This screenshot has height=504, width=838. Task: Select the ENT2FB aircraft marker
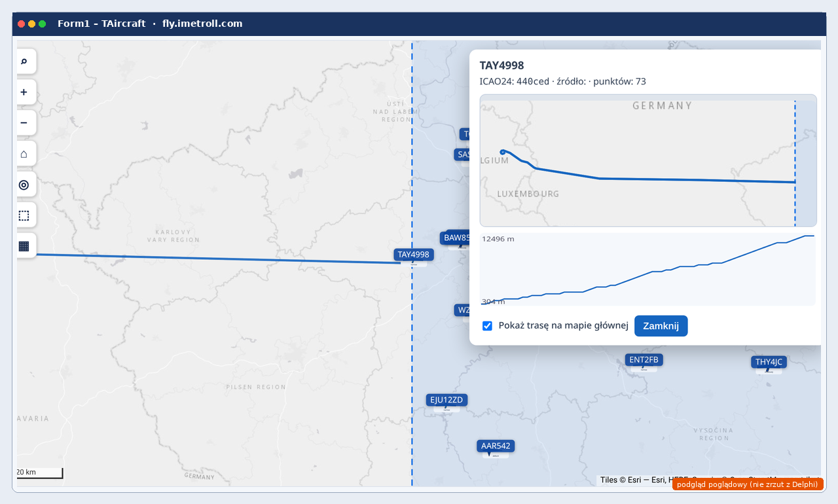click(644, 359)
